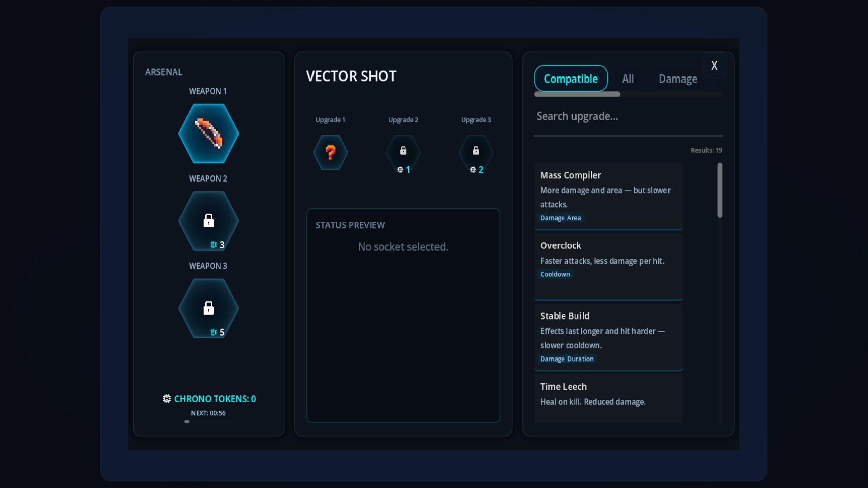Image resolution: width=868 pixels, height=488 pixels.
Task: Click the locked Upgrade 3 socket
Action: [476, 151]
